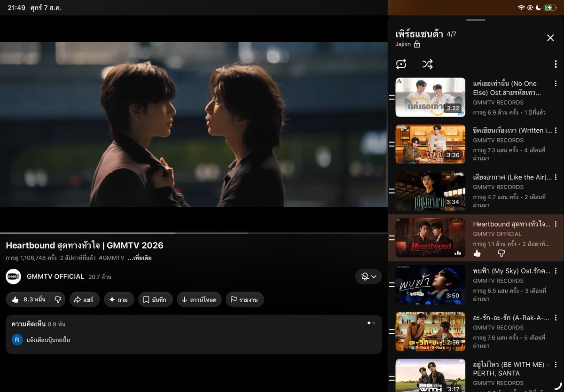Toggle playlist loop (repeat) icon

coord(401,64)
